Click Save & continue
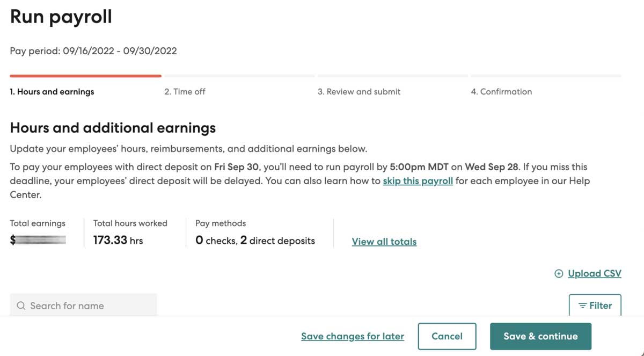 click(540, 336)
